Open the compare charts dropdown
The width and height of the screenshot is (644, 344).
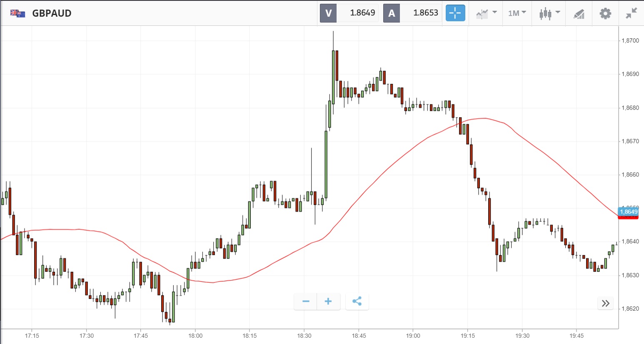[486, 13]
